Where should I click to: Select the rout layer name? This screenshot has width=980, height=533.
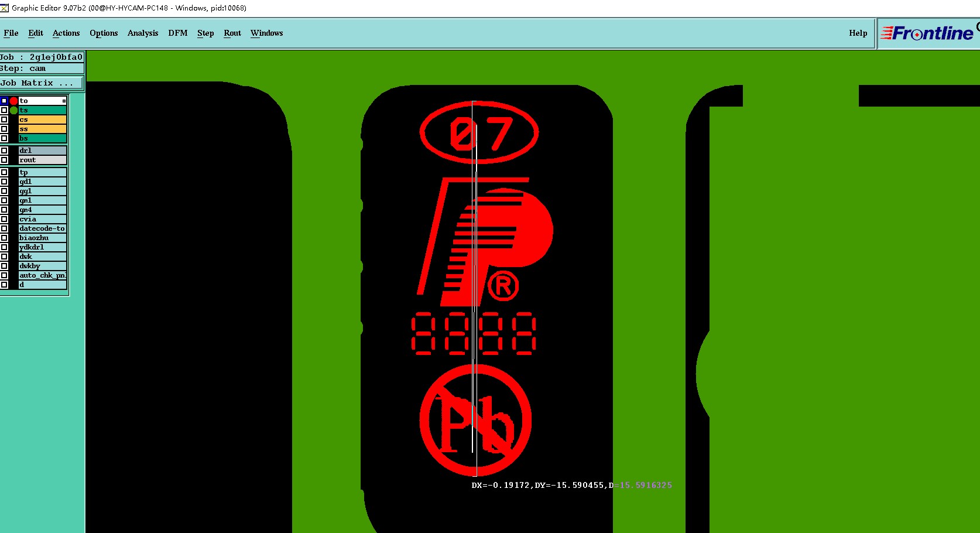tap(42, 160)
